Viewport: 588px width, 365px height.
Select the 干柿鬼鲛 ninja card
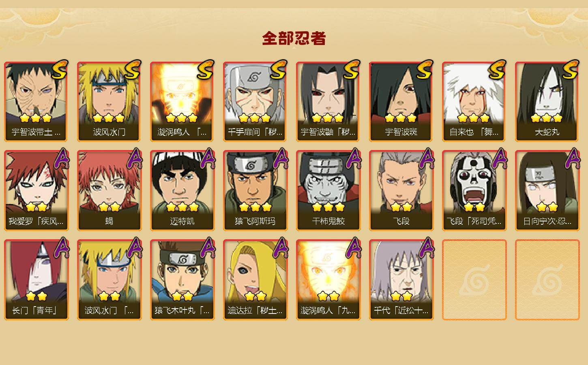pyautogui.click(x=328, y=191)
